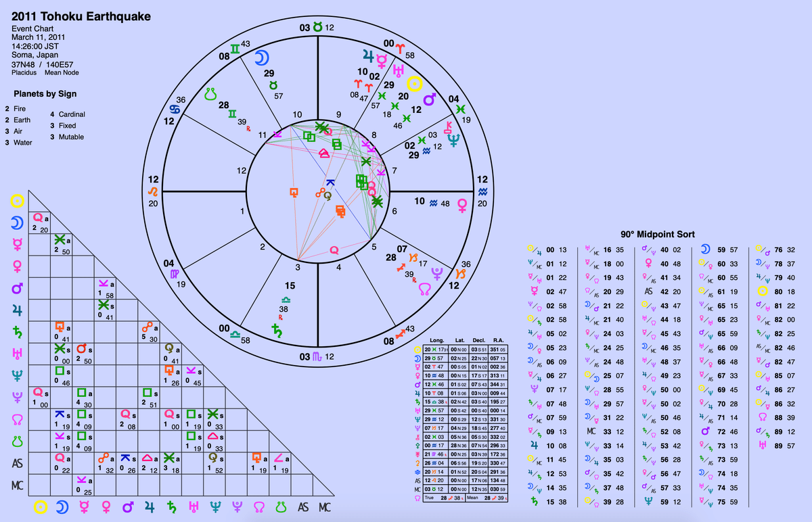
Task: Click the '2011 Tohoku Earthquake' title
Action: (82, 16)
